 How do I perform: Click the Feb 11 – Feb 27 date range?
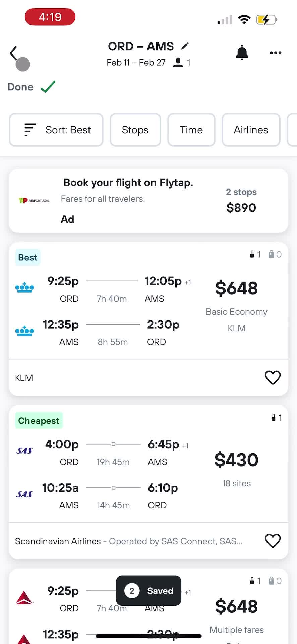(x=136, y=62)
